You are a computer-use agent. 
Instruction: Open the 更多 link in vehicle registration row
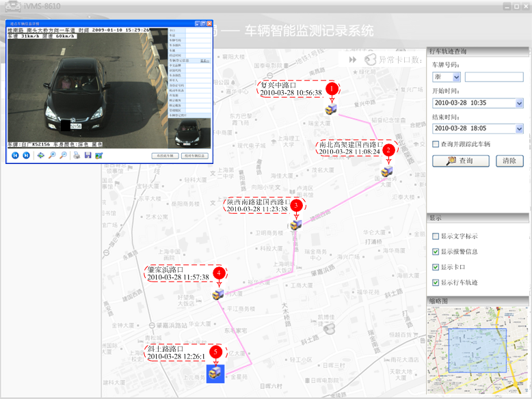click(x=204, y=60)
